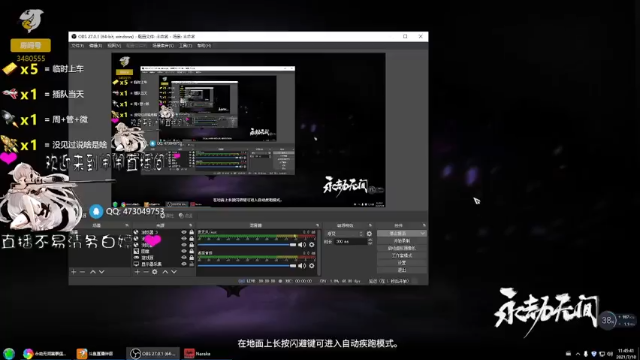Open source properties via the Sources gear icon

pos(155,272)
